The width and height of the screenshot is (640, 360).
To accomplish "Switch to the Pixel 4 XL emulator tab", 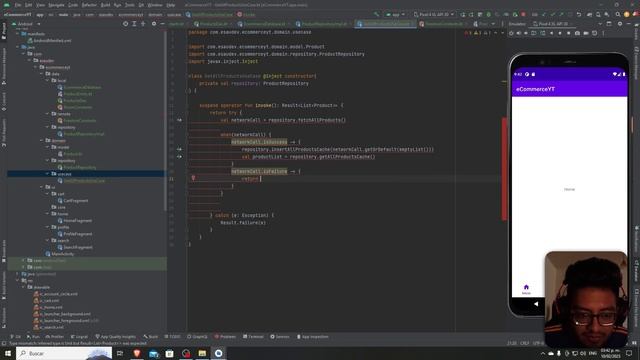I will [x=553, y=24].
